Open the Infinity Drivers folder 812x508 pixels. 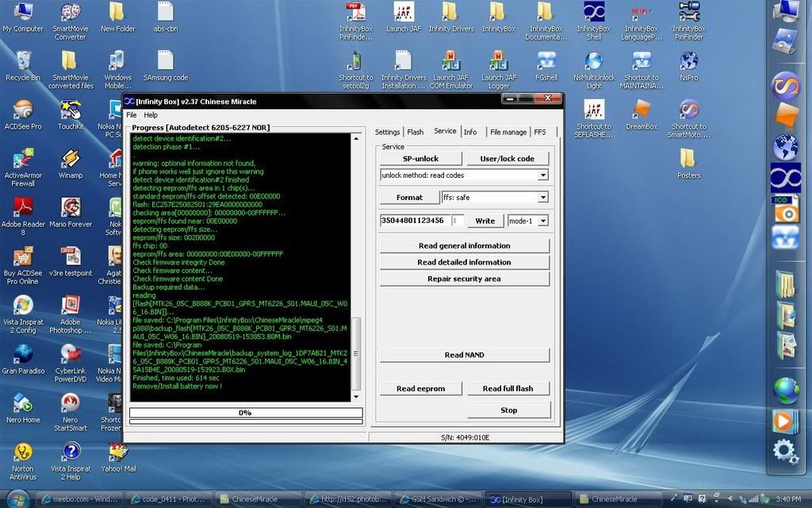(451, 17)
